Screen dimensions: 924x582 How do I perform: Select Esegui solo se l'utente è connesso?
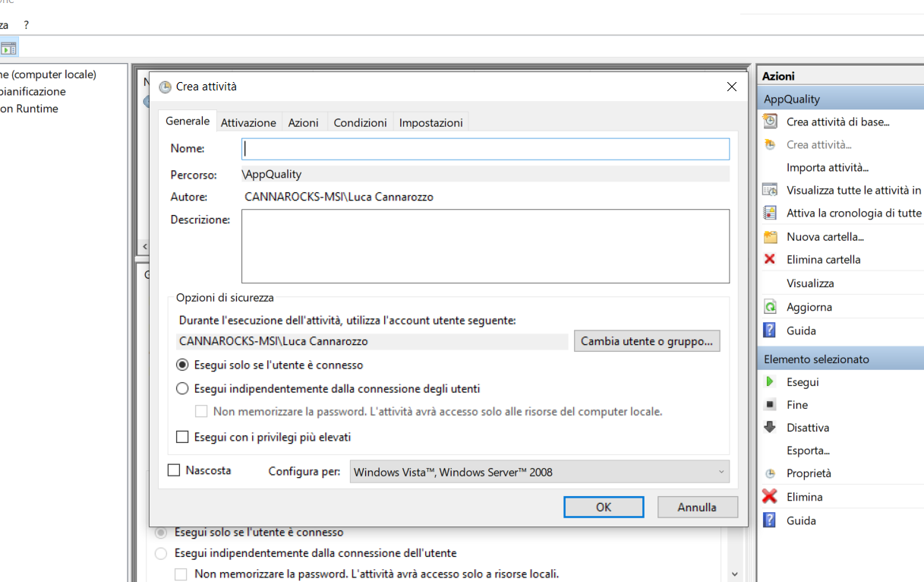(182, 365)
